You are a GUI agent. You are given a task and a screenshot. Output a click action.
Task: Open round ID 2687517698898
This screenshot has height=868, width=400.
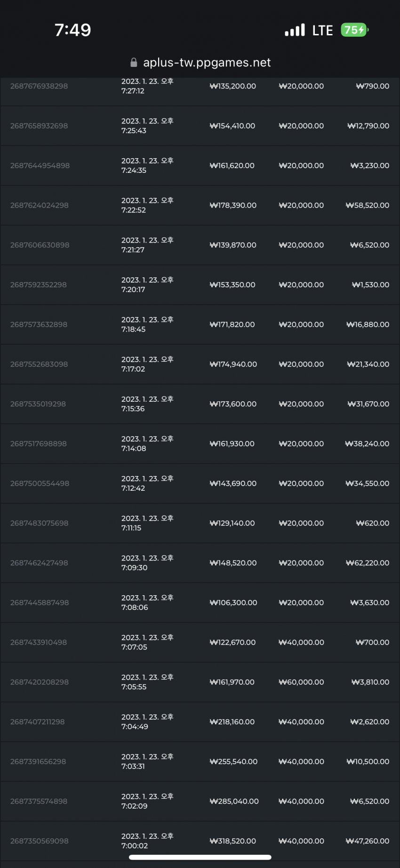coord(39,444)
